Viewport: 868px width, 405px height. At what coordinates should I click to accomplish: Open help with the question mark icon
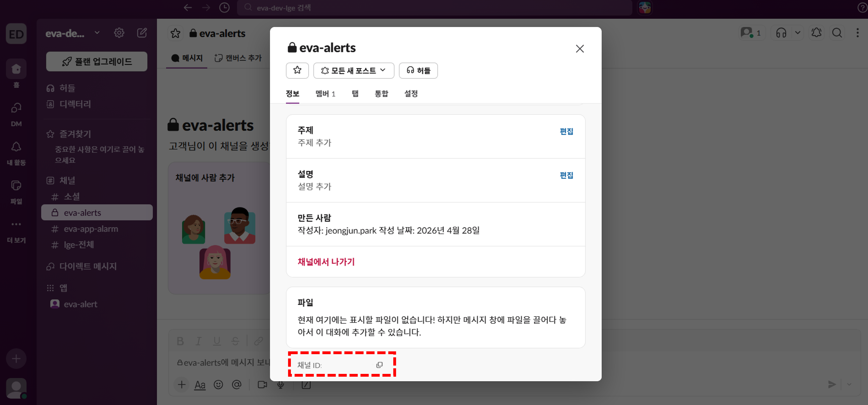(863, 7)
